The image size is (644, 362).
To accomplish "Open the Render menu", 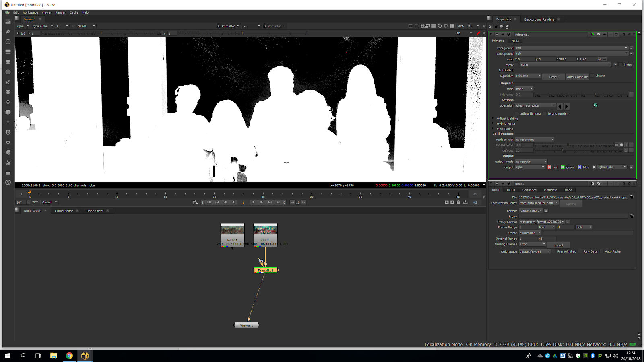I will tap(60, 12).
